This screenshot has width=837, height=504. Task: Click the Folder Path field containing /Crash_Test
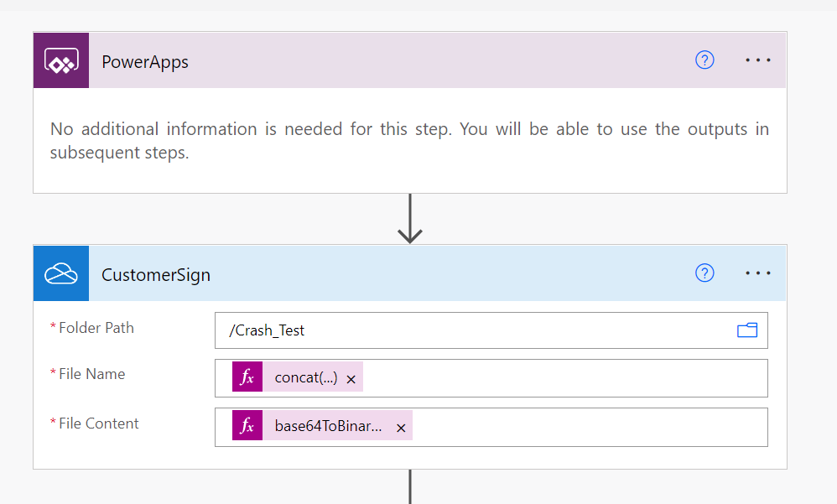[491, 330]
